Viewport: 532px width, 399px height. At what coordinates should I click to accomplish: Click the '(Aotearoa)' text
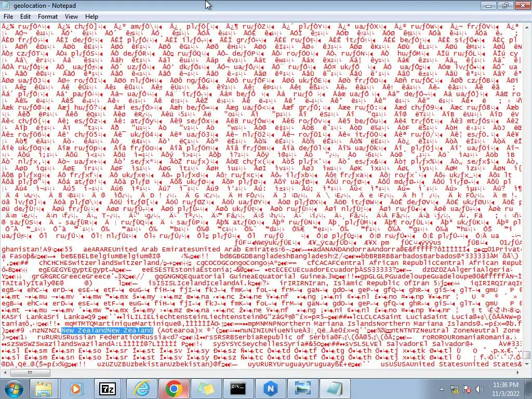pos(178,330)
